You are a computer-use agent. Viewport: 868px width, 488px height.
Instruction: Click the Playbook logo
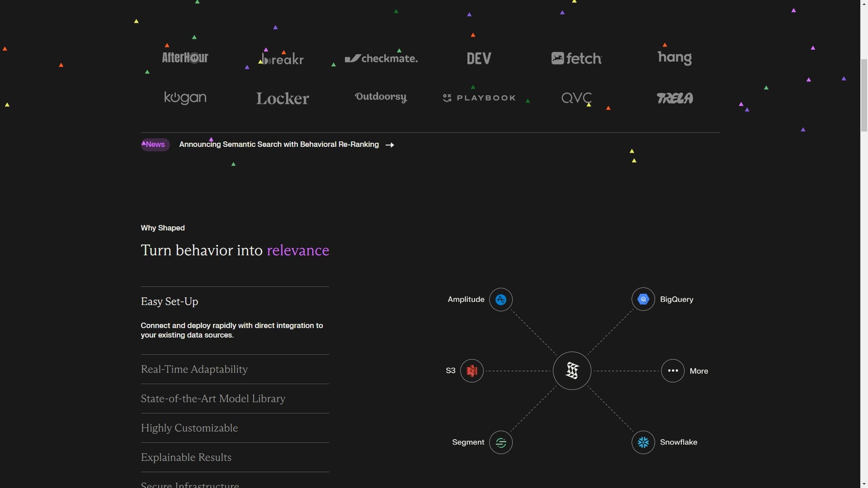[x=479, y=98]
